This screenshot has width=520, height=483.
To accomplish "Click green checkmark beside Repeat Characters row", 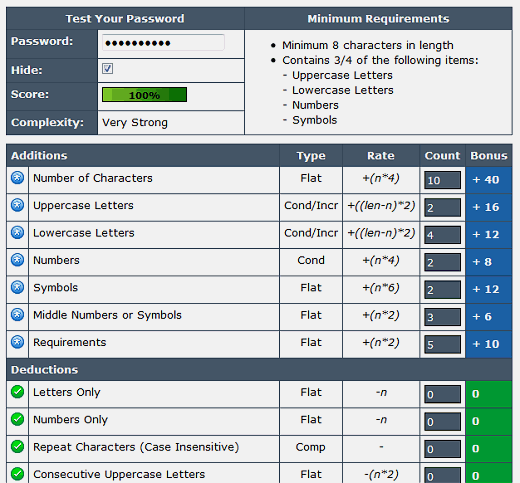I will click(x=17, y=446).
